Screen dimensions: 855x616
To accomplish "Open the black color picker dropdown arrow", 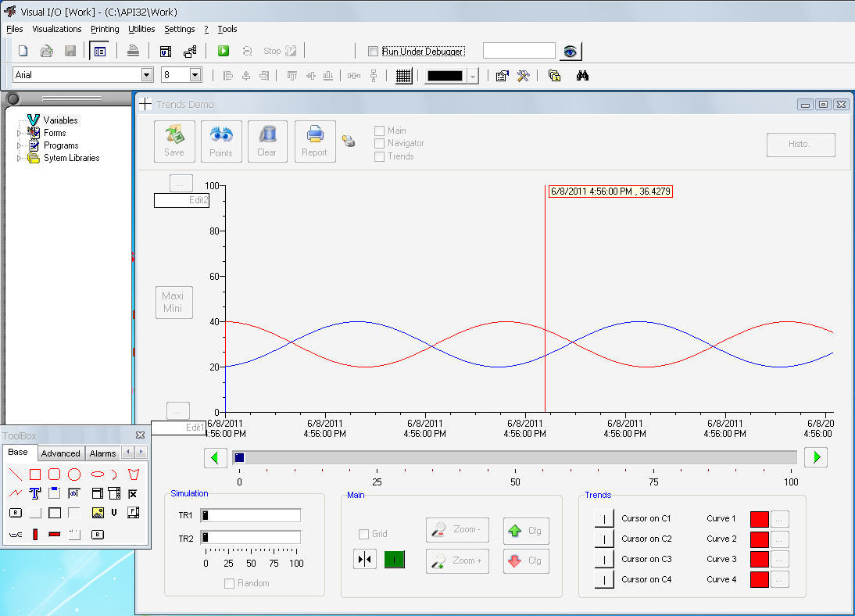I will coord(473,77).
